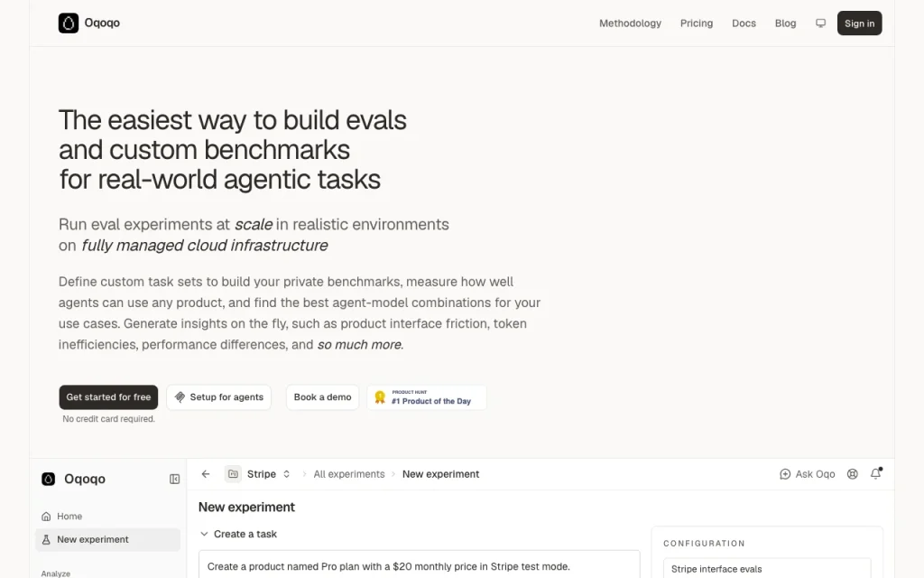This screenshot has width=924, height=578.
Task: Toggle the display theme monitor icon
Action: pyautogui.click(x=820, y=23)
